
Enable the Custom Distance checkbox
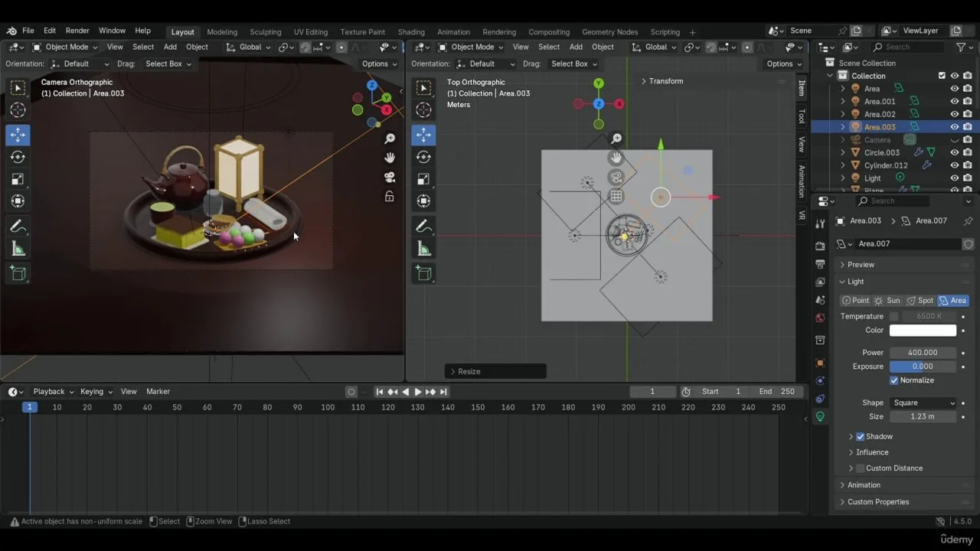861,468
